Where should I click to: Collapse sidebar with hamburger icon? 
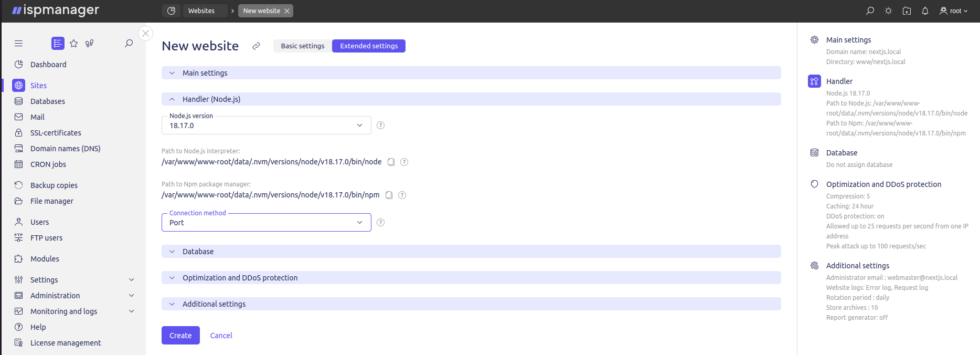coord(19,44)
